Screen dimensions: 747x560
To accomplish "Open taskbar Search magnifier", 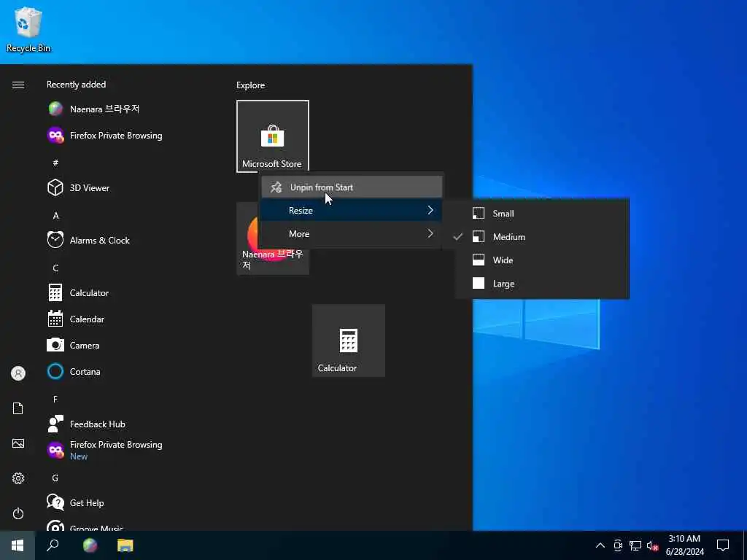I will [x=53, y=545].
